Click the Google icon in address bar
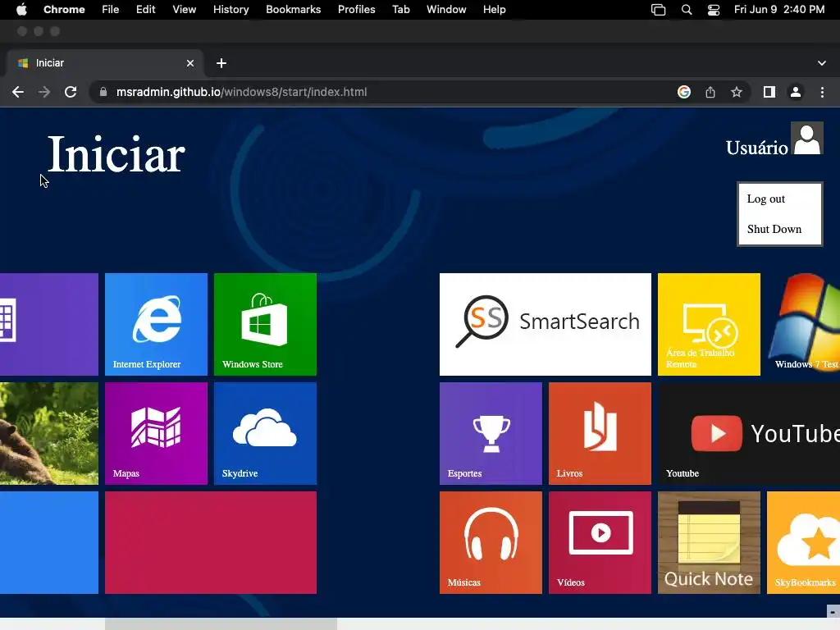Viewport: 840px width, 630px height. tap(684, 92)
